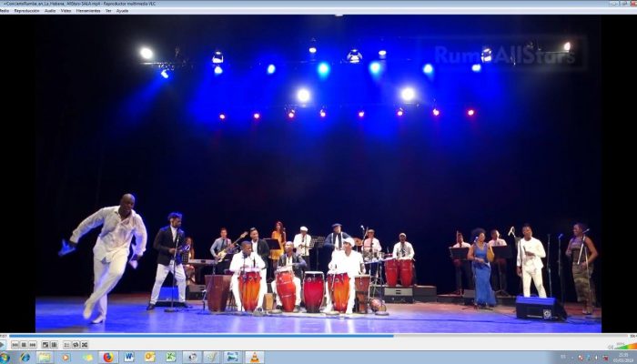Screen dimensions: 637x364
Task: Open the Herramientas menu
Action: 87,11
